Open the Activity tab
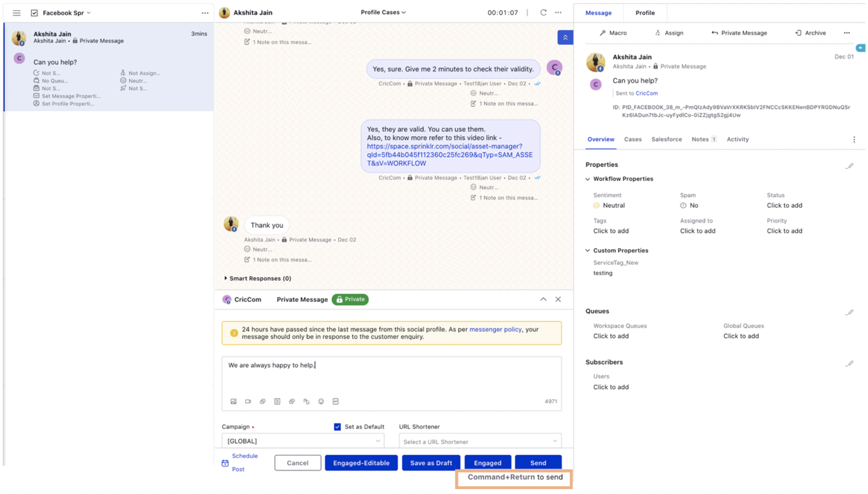Viewport: 868px width, 494px height. pyautogui.click(x=737, y=139)
